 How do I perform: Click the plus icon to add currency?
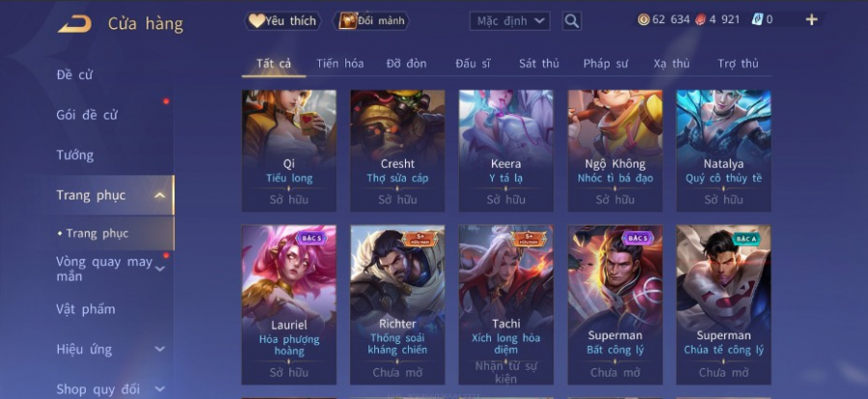click(x=811, y=20)
